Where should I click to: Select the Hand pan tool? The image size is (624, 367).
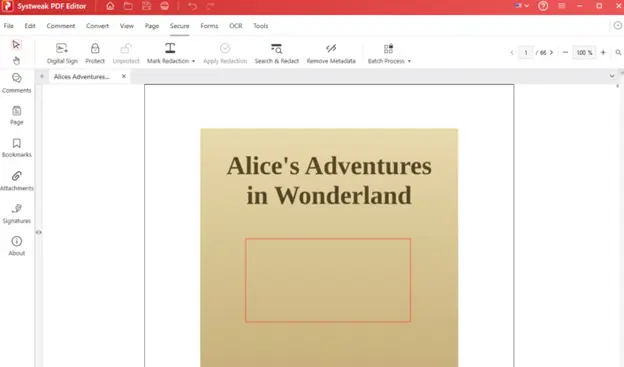click(16, 61)
